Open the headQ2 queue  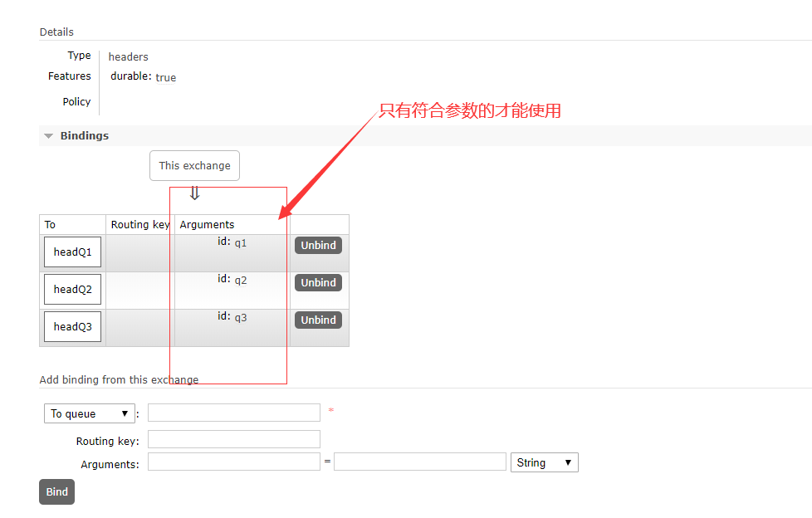pyautogui.click(x=71, y=289)
